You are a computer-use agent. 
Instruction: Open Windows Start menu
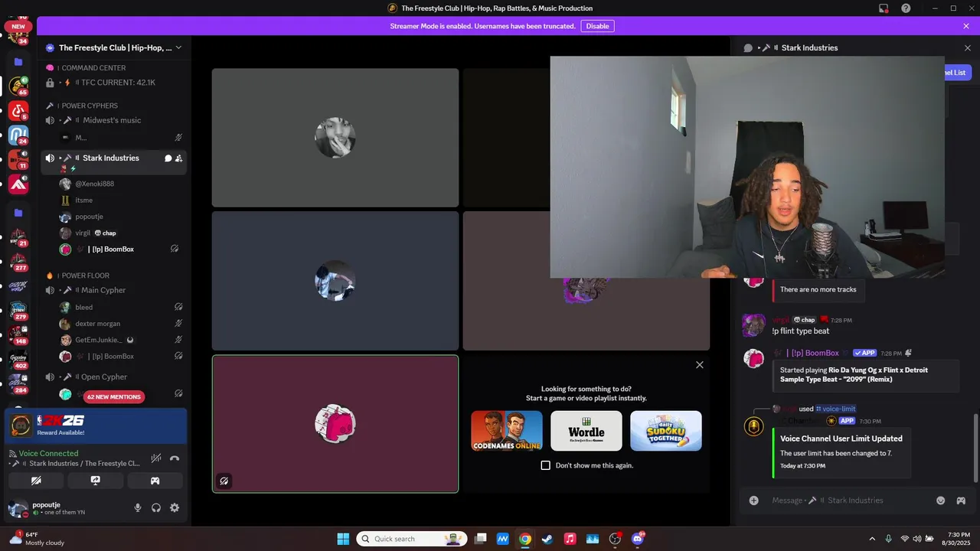(x=343, y=539)
